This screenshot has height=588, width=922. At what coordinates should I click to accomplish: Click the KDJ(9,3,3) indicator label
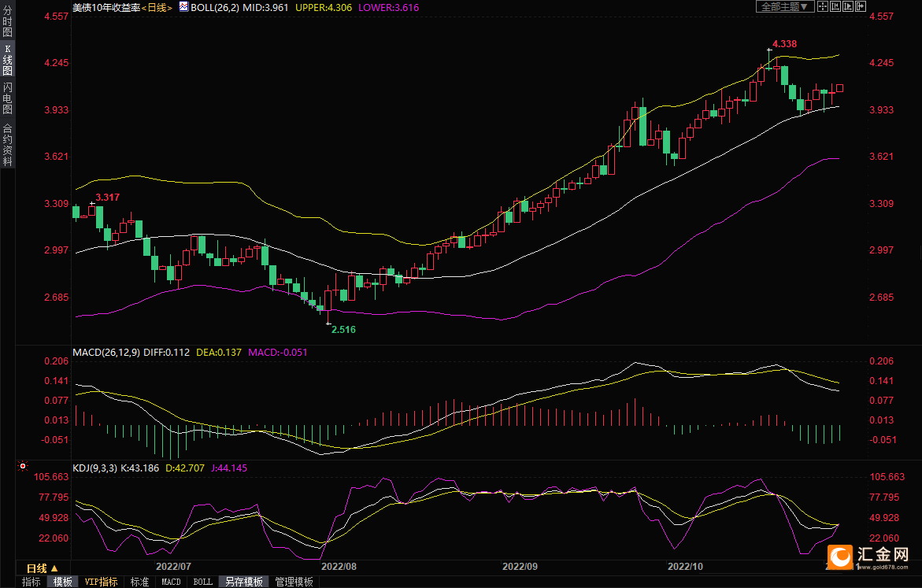(x=95, y=468)
